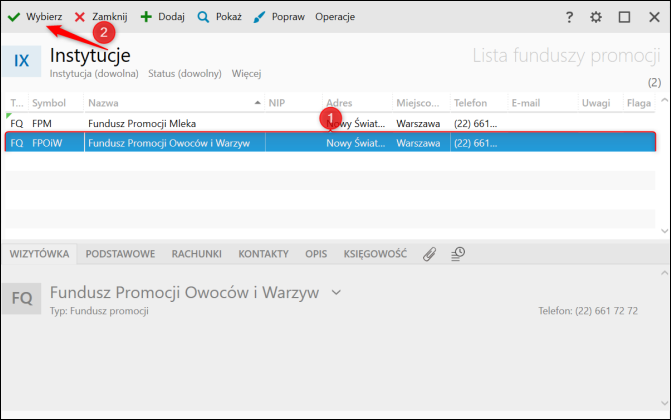This screenshot has width=671, height=420.
Task: Open the Operacje menu
Action: click(335, 17)
